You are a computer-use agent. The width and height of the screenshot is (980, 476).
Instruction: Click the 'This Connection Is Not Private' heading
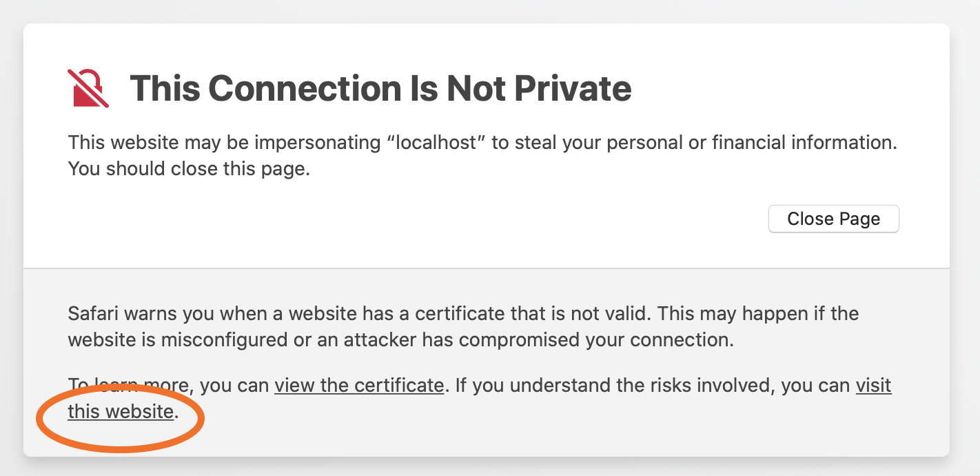[x=380, y=88]
